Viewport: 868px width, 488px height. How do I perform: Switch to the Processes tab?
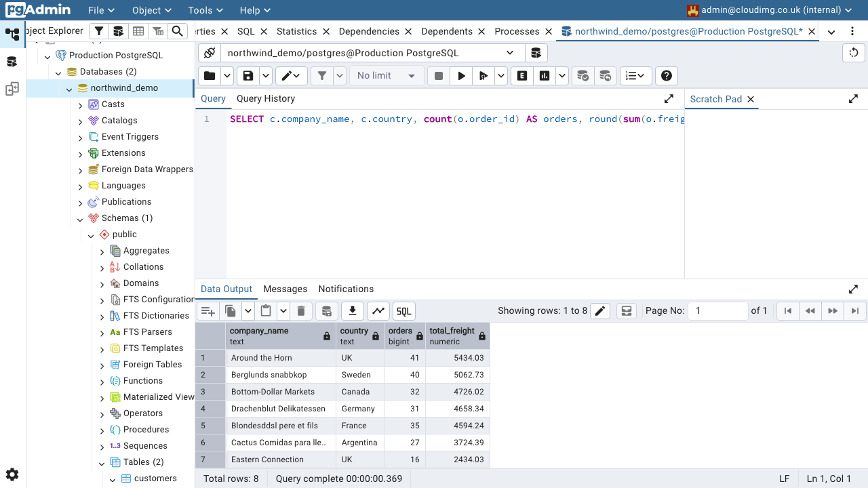pyautogui.click(x=517, y=31)
